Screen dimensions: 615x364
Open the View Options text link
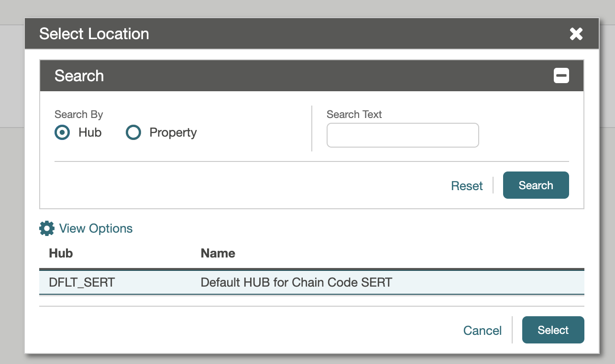pyautogui.click(x=96, y=228)
